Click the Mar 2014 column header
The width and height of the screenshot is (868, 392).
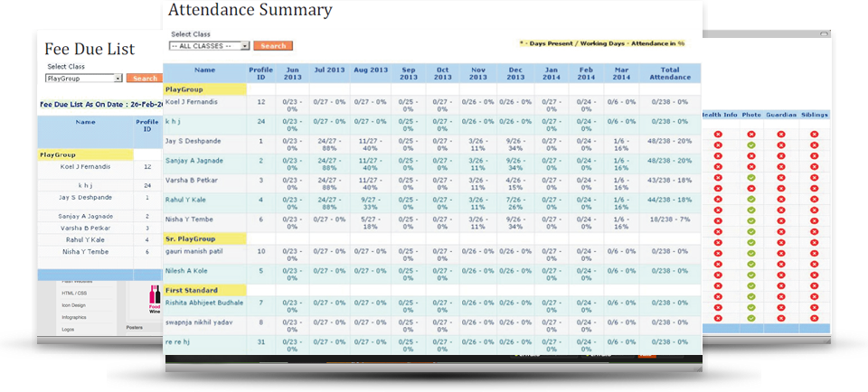click(x=622, y=73)
